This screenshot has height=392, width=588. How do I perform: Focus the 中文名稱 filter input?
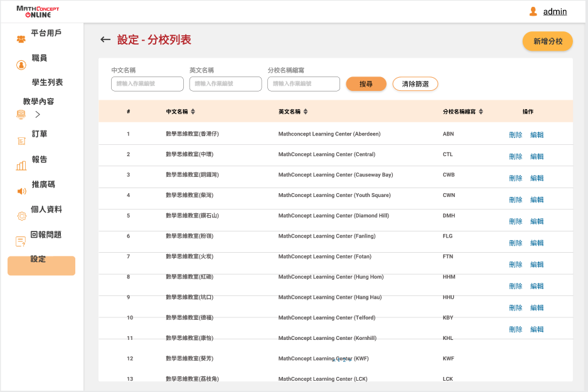(x=147, y=84)
